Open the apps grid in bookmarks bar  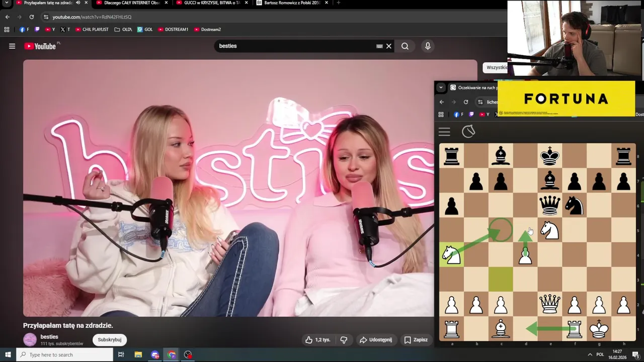[7, 30]
